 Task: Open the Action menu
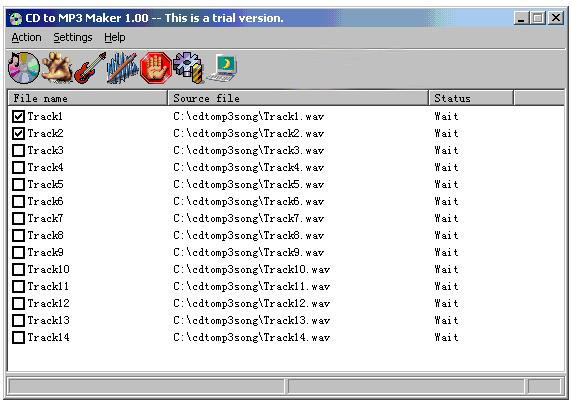pyautogui.click(x=26, y=37)
